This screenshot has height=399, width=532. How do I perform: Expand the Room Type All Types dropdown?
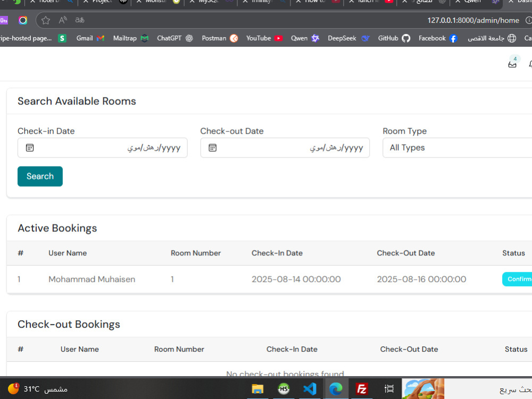pyautogui.click(x=458, y=147)
